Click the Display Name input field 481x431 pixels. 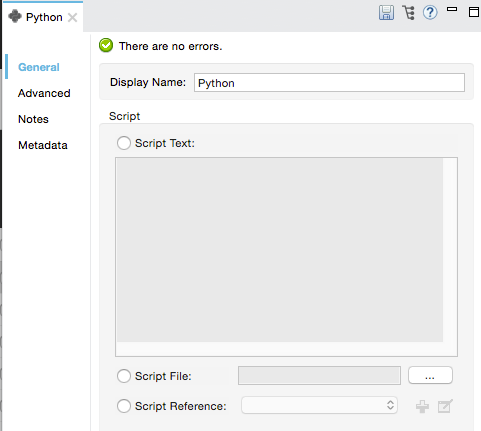point(329,83)
